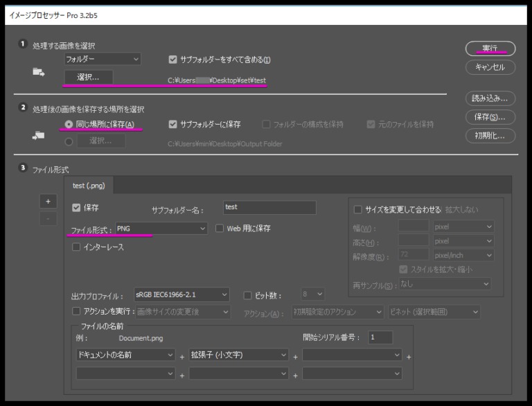
Task: Click the minus button to remove format tab
Action: (x=48, y=218)
